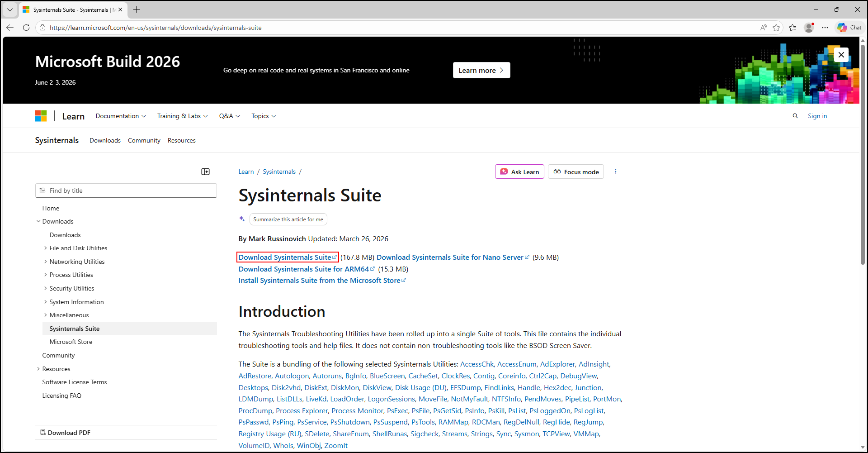Viewport: 868px width, 453px height.
Task: Install Sysinternals Suite from Microsoft Store
Action: pos(322,280)
